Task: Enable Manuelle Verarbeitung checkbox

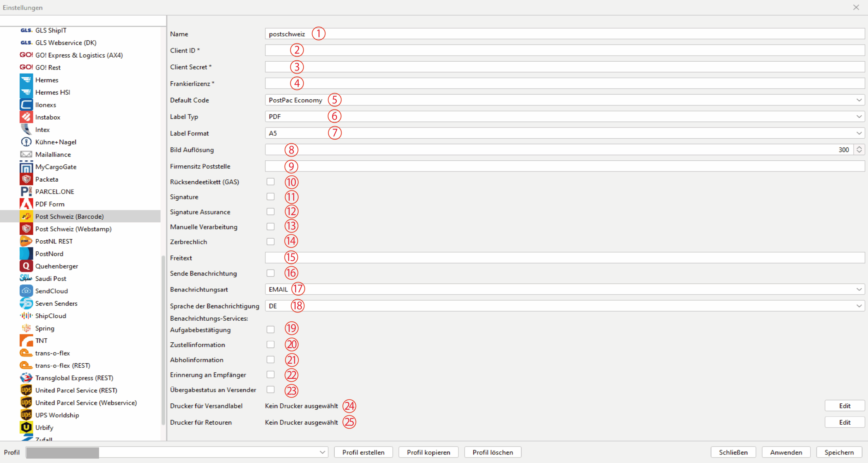Action: 271,226
